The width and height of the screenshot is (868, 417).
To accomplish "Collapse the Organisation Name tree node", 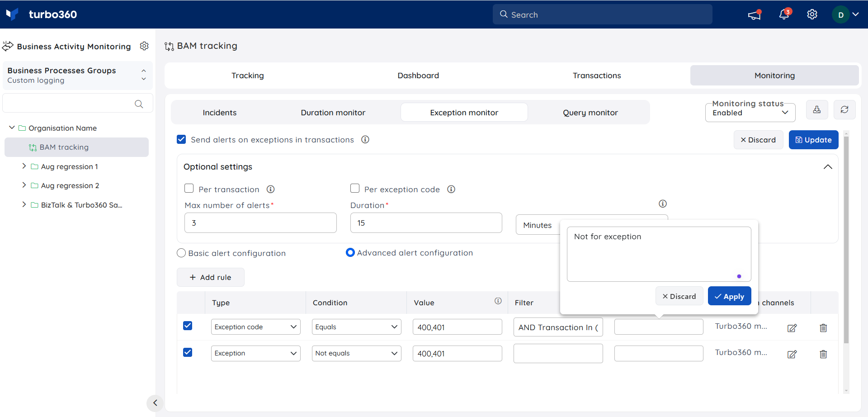I will click(x=12, y=128).
